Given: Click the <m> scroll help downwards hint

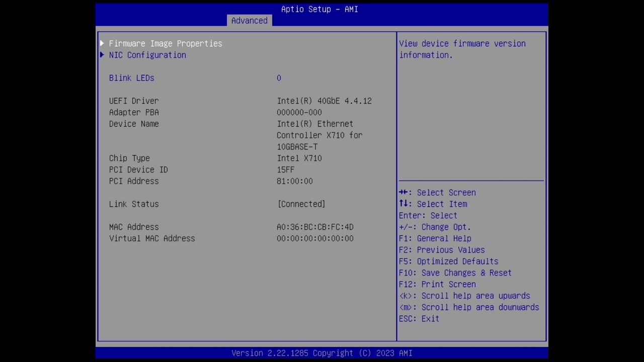Looking at the screenshot, I should tap(469, 307).
